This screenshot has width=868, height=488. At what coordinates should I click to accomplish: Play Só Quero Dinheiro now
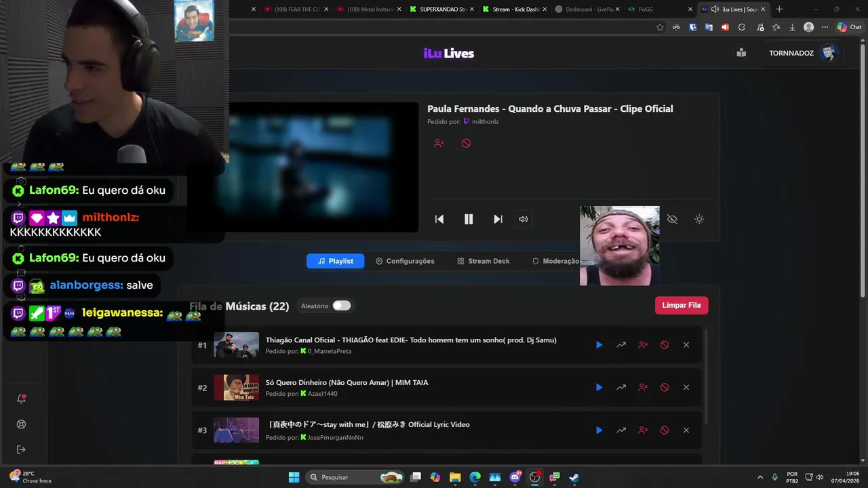click(x=599, y=387)
